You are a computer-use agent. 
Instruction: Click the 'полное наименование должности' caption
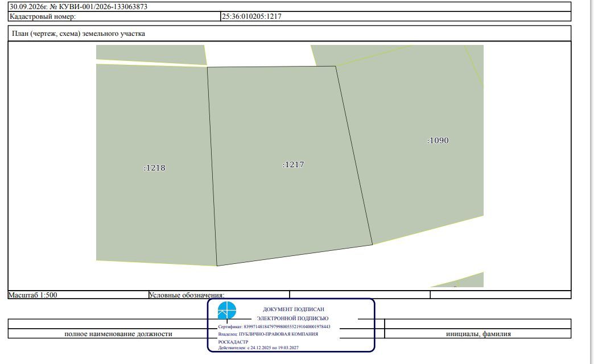pyautogui.click(x=118, y=334)
